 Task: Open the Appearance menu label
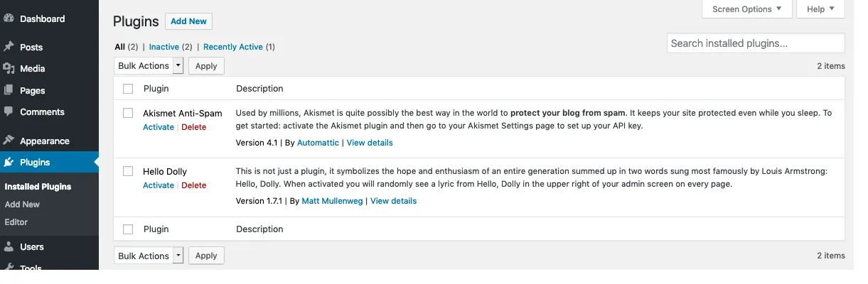[45, 141]
